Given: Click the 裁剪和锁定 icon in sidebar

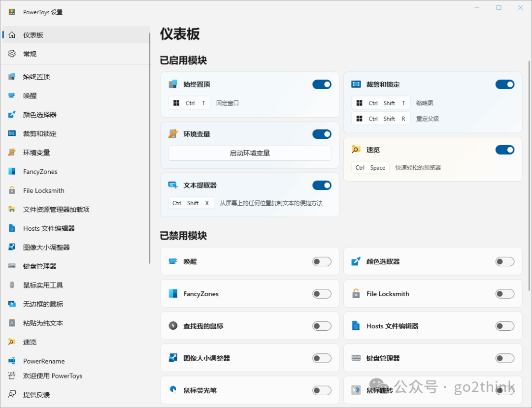Looking at the screenshot, I should [12, 133].
